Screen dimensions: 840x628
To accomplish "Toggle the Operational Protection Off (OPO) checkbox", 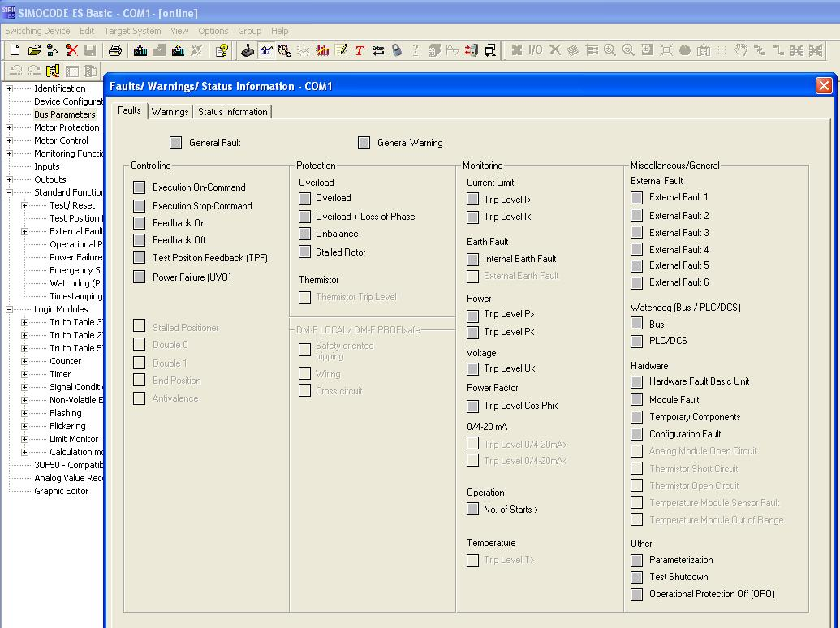I will point(636,594).
